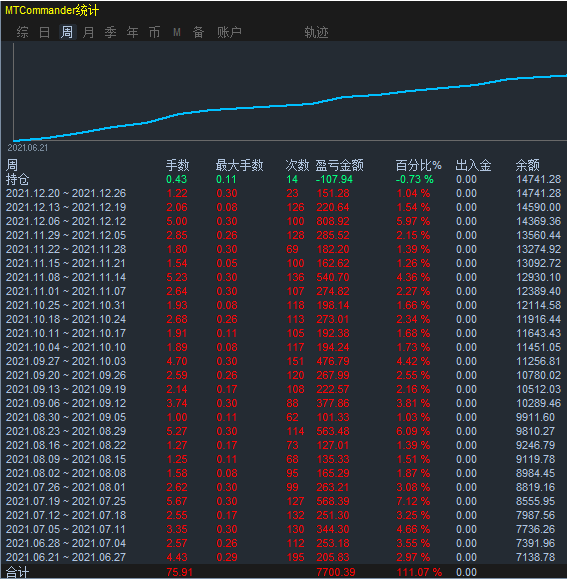Select week row 2021.12.06 ~ 2021.12.12

tap(284, 221)
